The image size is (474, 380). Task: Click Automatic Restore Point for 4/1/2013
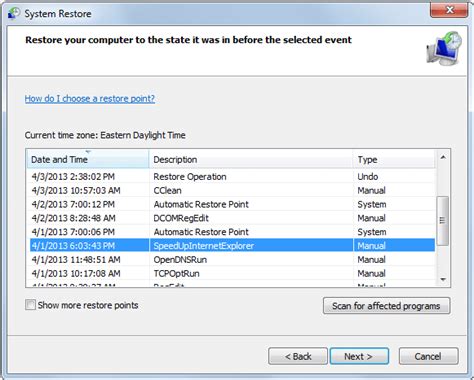click(x=201, y=232)
